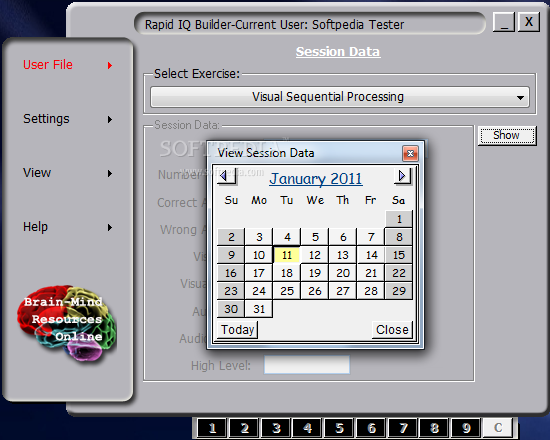Close Rapid IQ Builder with the X button
550x440 pixels.
coord(529,22)
